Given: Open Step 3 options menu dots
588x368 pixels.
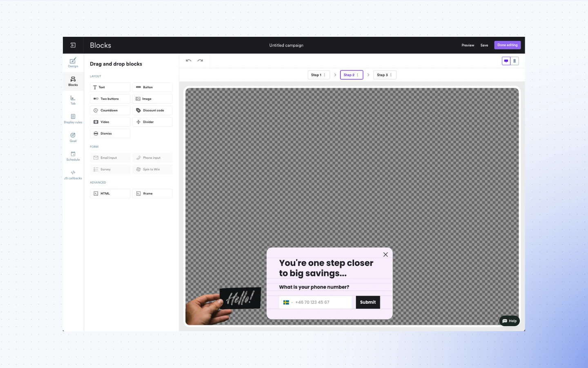Looking at the screenshot, I should (x=391, y=75).
